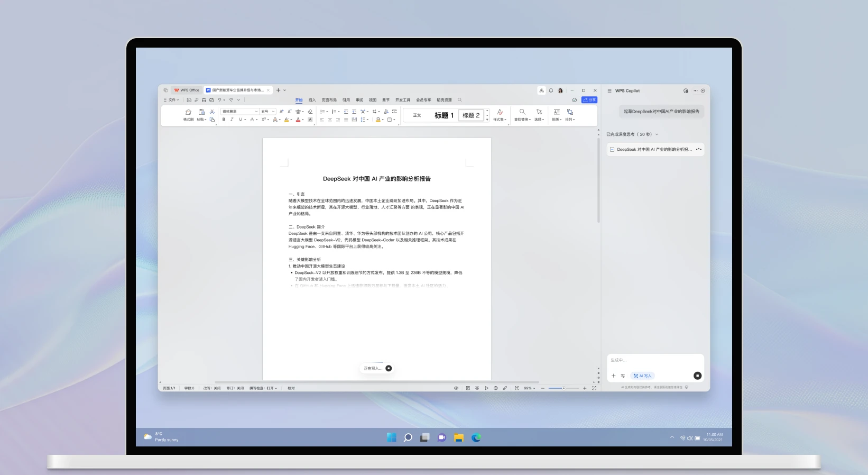Click the sort (A-Z arrow) icon
The width and height of the screenshot is (868, 475).
click(386, 112)
